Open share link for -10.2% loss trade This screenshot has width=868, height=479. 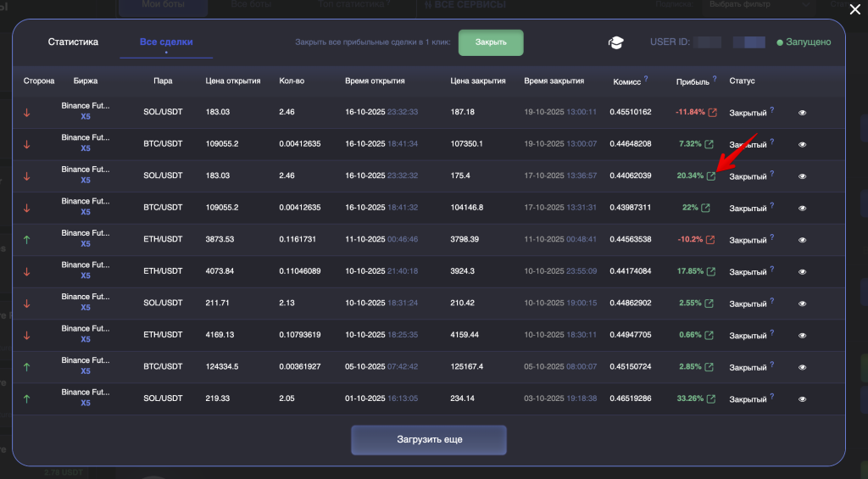coord(710,240)
